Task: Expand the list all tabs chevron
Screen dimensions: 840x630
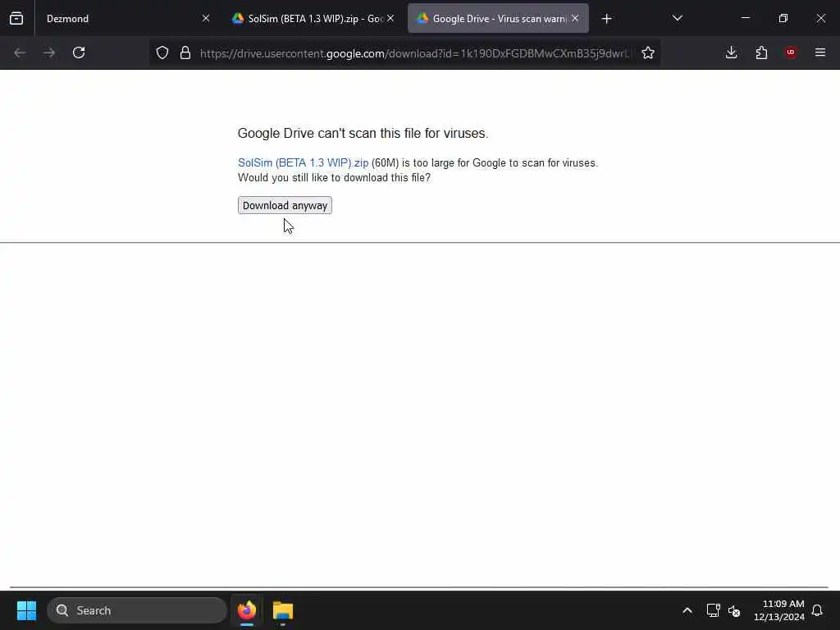Action: pos(677,18)
